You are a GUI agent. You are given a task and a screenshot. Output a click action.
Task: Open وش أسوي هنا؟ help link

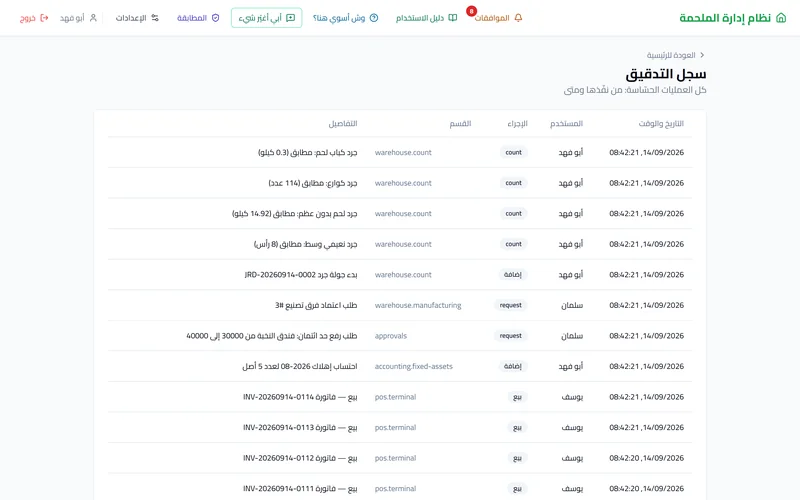pos(339,18)
